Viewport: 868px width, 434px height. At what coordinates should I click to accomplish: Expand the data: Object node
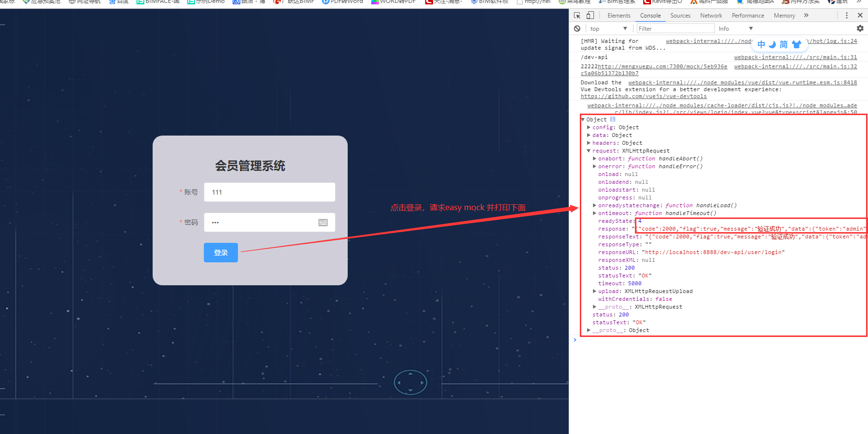pyautogui.click(x=589, y=135)
